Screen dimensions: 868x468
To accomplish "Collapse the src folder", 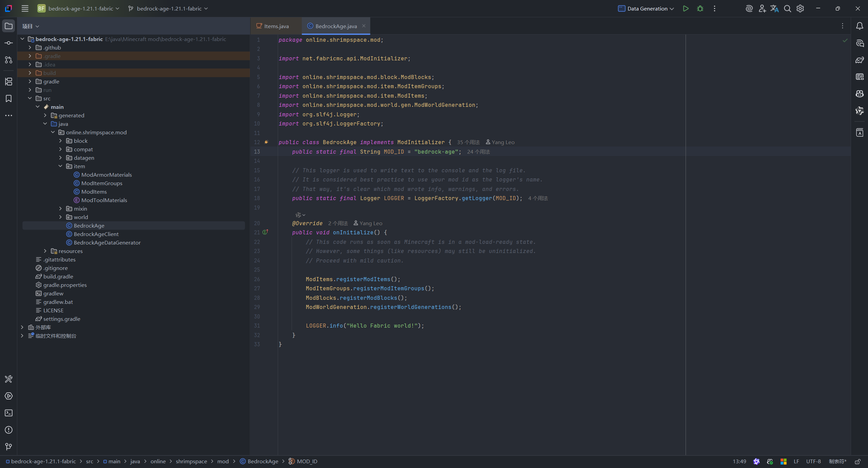I will coord(30,98).
